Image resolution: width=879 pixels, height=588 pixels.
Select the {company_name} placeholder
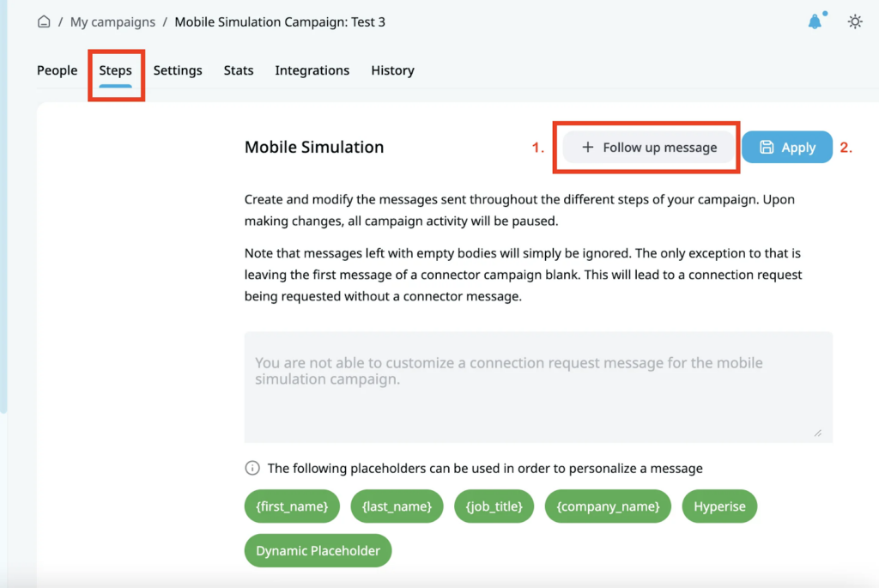[x=608, y=506]
